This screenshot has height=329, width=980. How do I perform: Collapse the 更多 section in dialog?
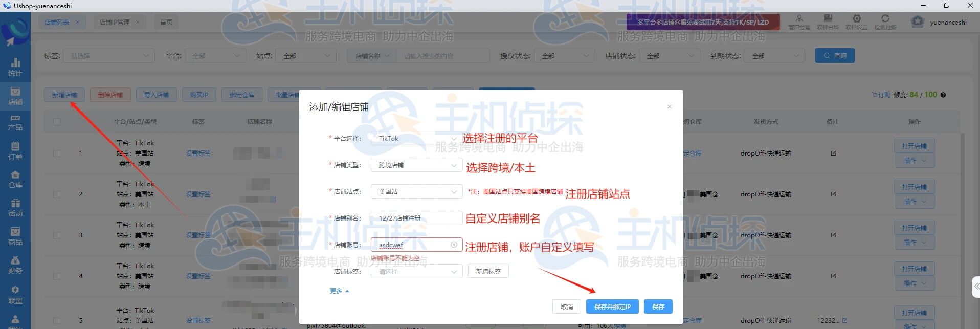click(x=339, y=291)
